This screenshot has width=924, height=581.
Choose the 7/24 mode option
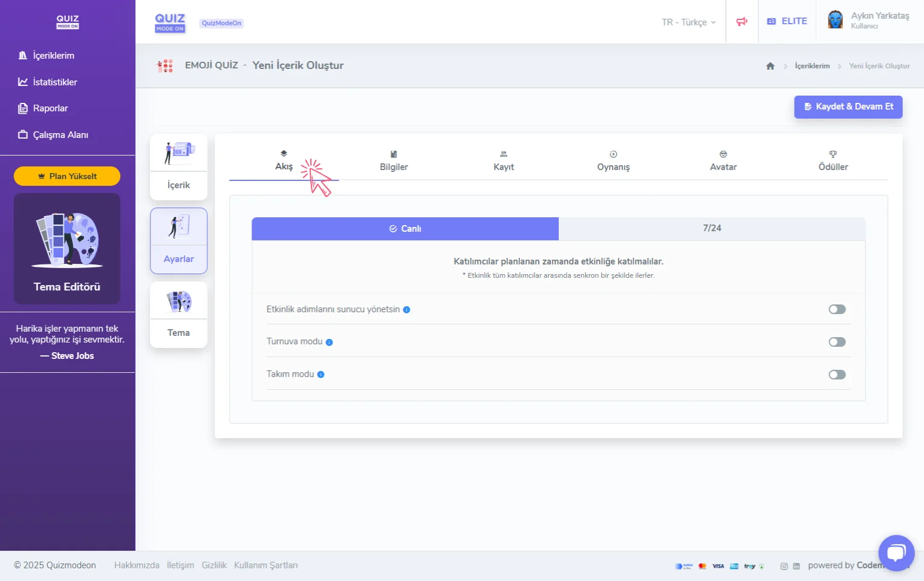(712, 228)
